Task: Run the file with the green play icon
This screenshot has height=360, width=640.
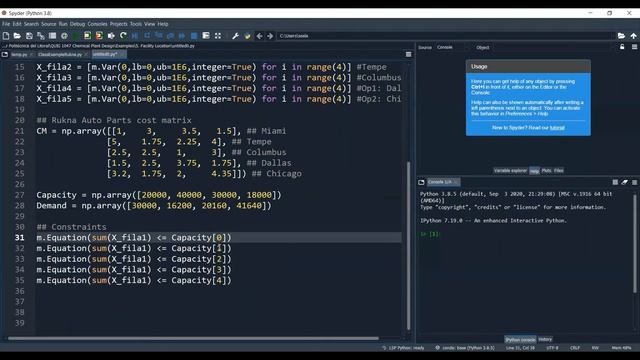Action: 76,36
